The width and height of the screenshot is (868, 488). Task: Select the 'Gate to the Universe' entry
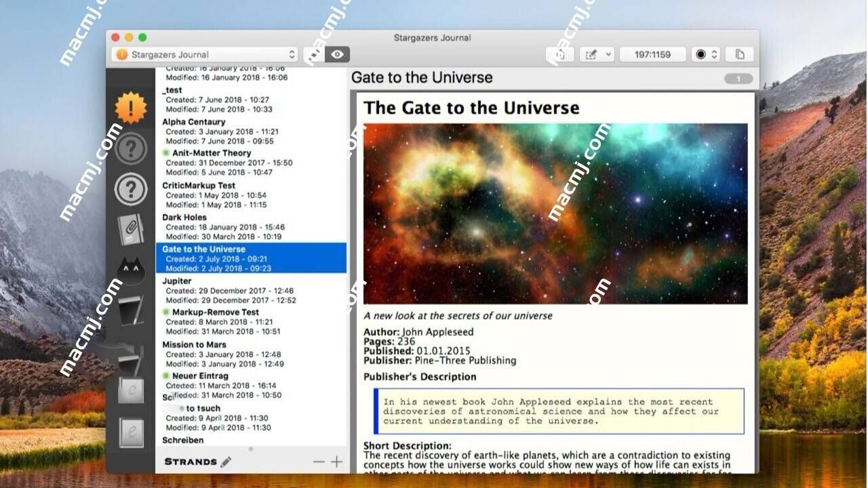pos(251,258)
